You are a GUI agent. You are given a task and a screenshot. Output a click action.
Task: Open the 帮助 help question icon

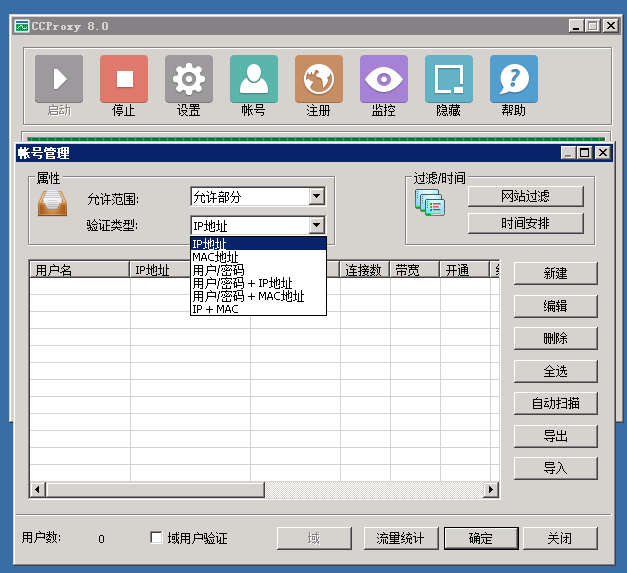[x=514, y=79]
